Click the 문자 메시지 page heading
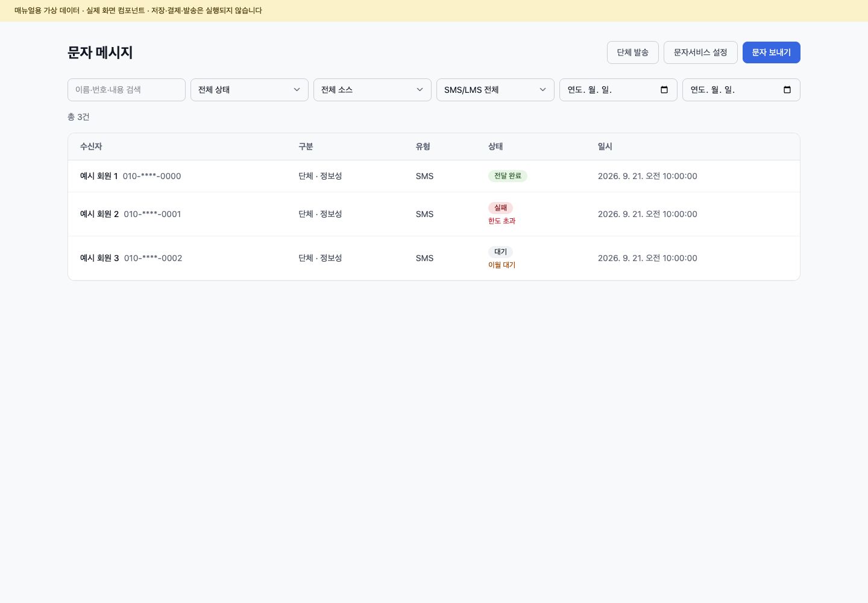 click(x=100, y=52)
